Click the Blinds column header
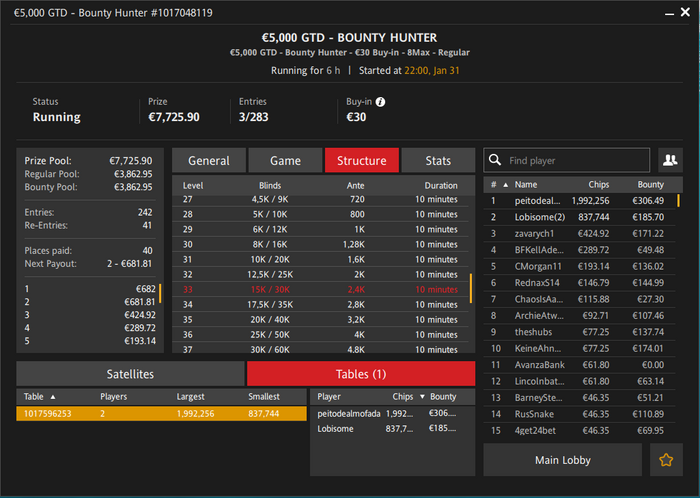The image size is (700, 498). 270,185
